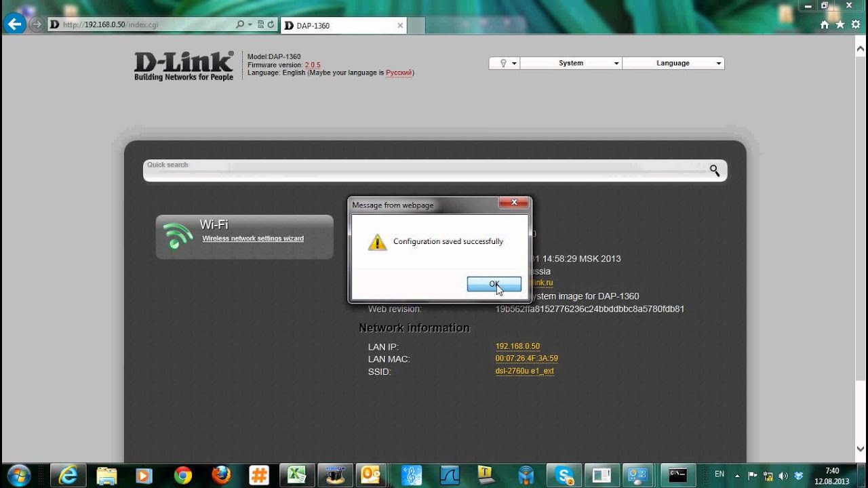Click the address bar search magnifier
868x488 pixels.
(x=240, y=24)
